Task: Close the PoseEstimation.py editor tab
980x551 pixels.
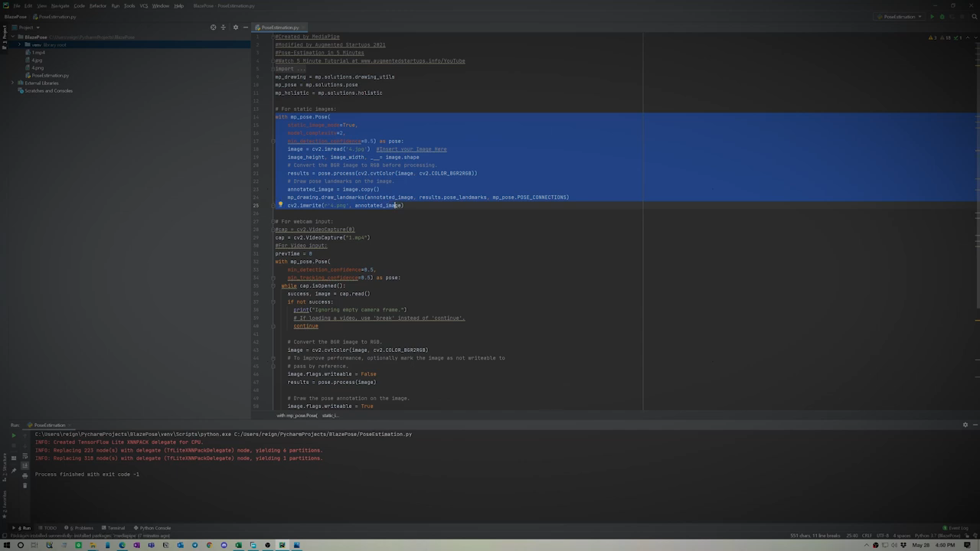Action: pos(303,28)
